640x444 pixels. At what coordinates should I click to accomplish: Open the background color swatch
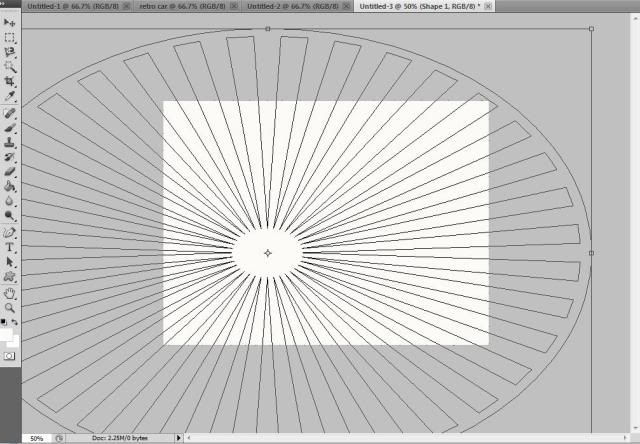pos(15,342)
